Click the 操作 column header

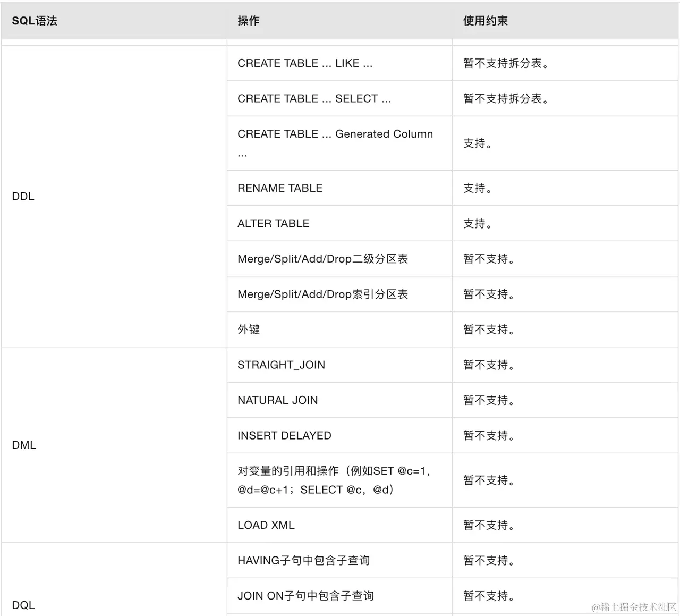[248, 21]
